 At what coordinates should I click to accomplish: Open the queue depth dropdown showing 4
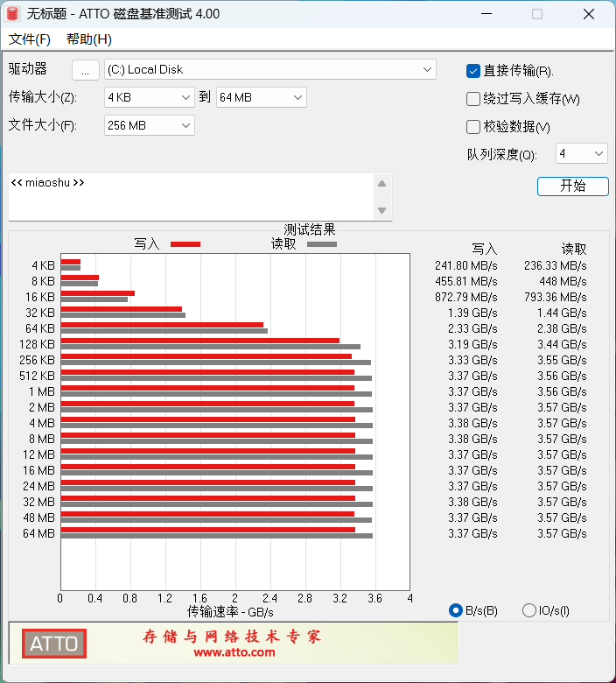[x=581, y=153]
